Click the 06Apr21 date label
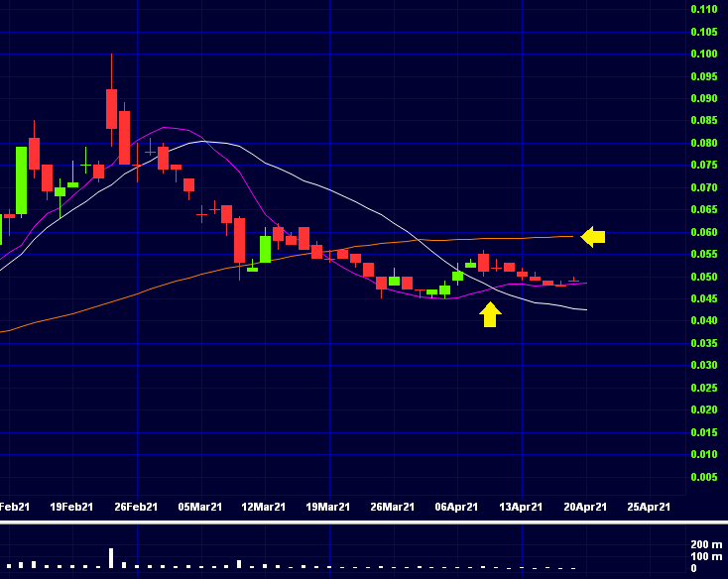728x579 pixels. click(456, 507)
